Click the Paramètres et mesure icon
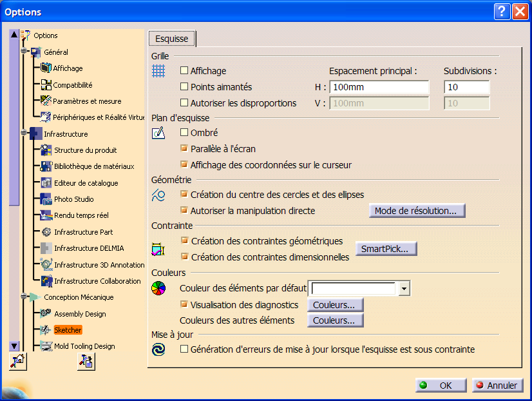The image size is (532, 401). pyautogui.click(x=46, y=101)
